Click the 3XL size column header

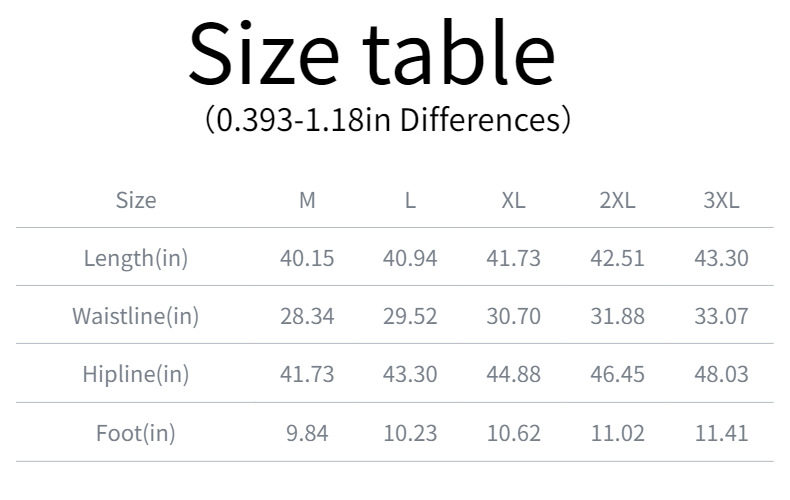point(721,200)
